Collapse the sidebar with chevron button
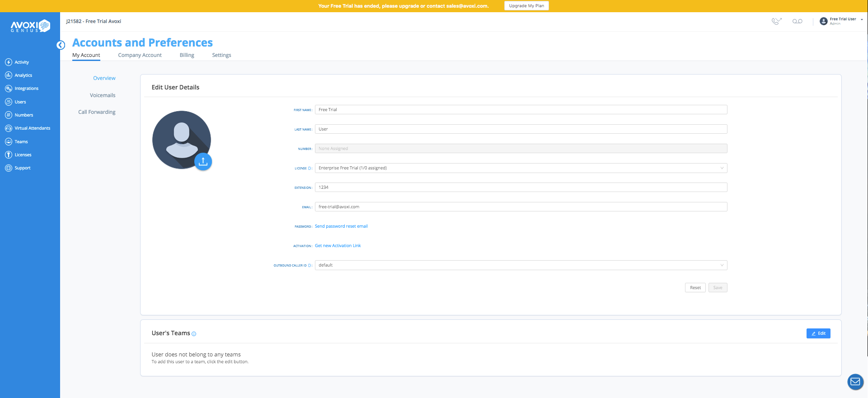 (x=61, y=45)
